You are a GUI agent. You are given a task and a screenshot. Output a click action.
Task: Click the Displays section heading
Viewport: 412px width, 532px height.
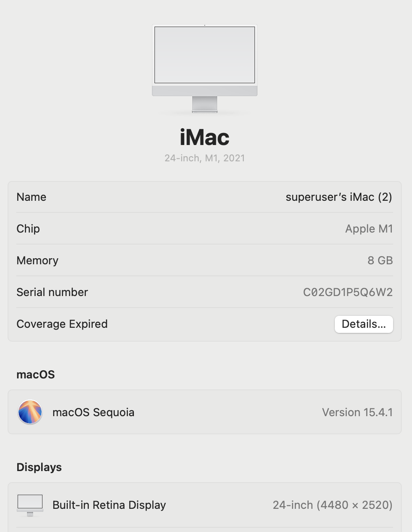39,467
